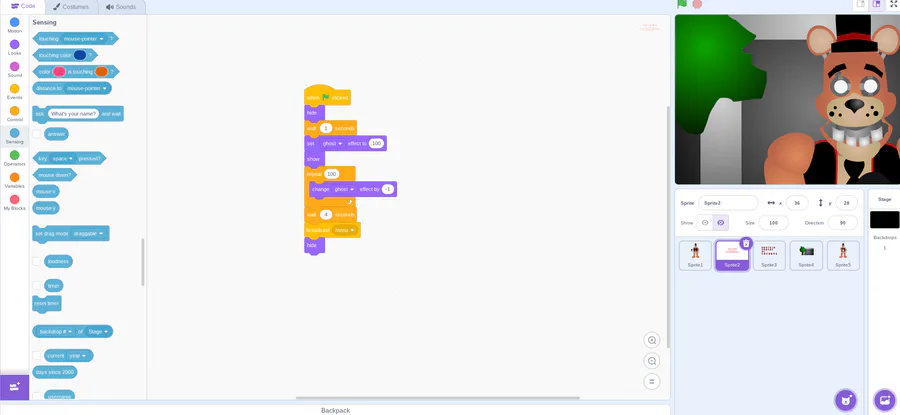Select Sprite4 thumbnail
Screen dimensions: 900x415
pos(806,255)
